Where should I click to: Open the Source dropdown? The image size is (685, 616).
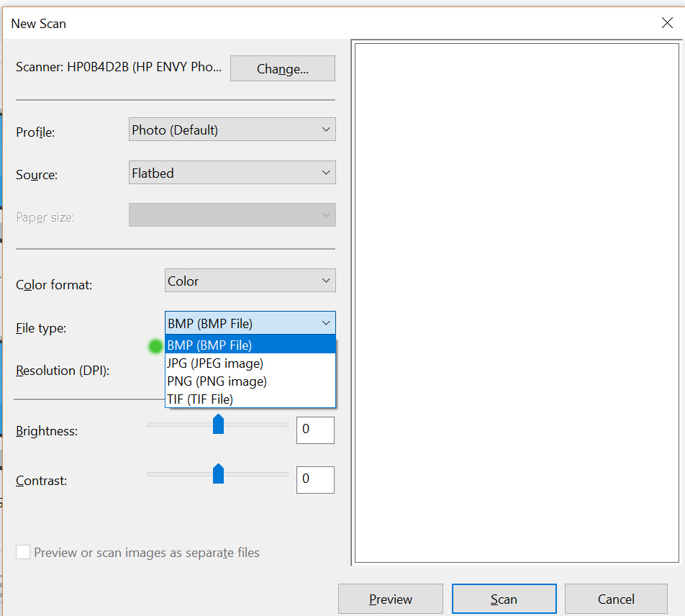pyautogui.click(x=232, y=172)
